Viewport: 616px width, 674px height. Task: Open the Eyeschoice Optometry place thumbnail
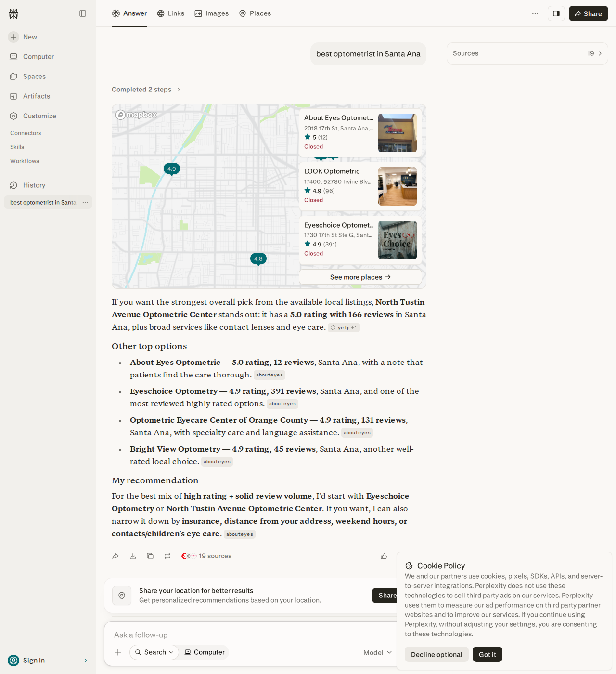398,240
